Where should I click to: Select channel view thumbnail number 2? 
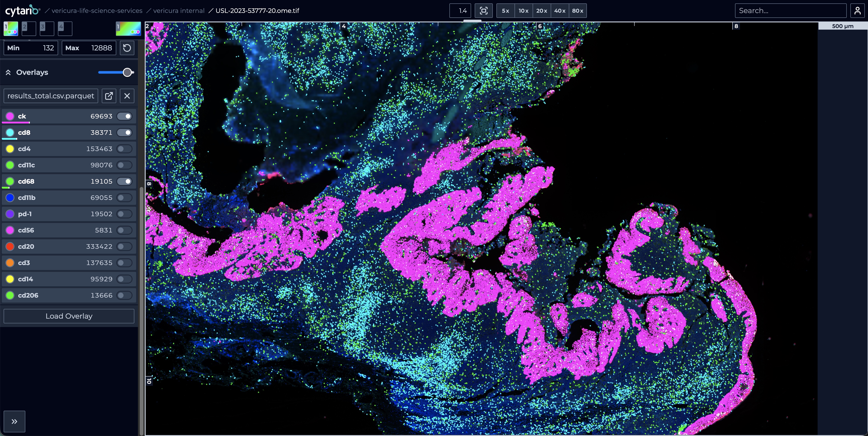[29, 29]
